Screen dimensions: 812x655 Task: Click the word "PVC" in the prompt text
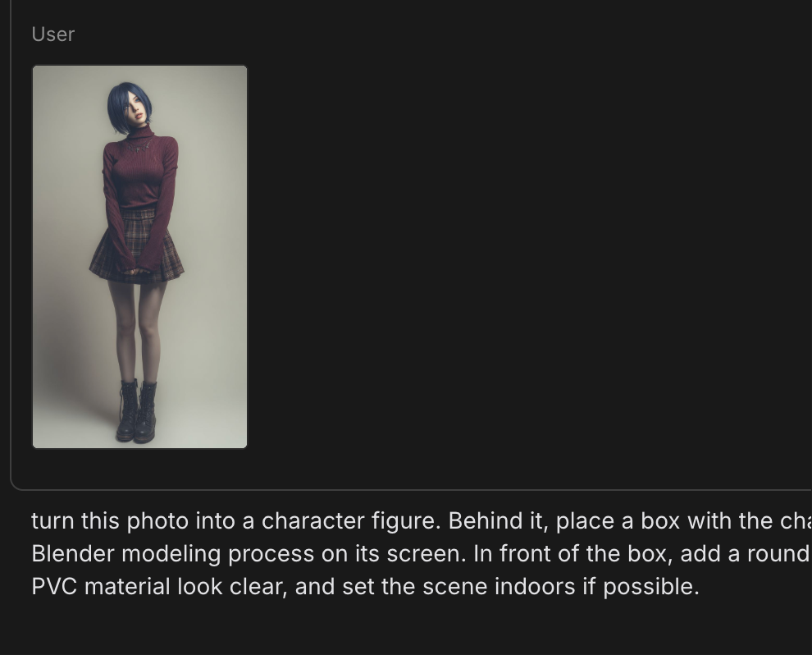(x=54, y=587)
